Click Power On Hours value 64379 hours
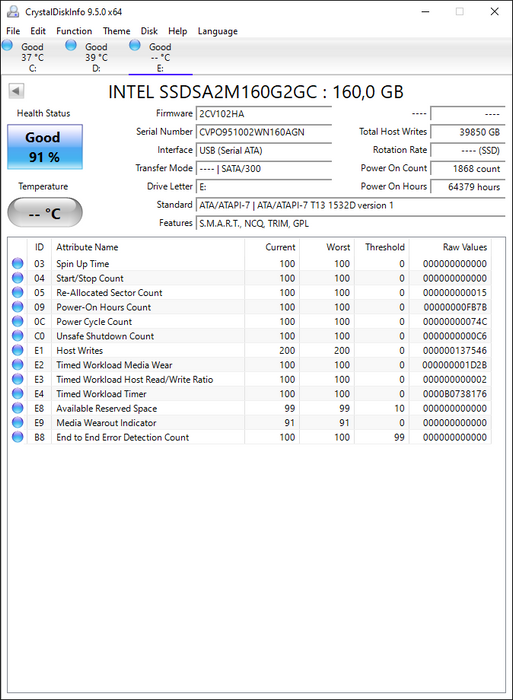 [467, 187]
